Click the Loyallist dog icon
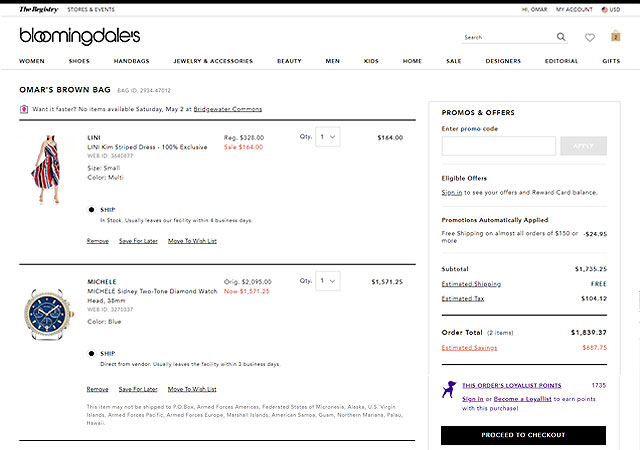The height and width of the screenshot is (450, 640). pos(449,389)
